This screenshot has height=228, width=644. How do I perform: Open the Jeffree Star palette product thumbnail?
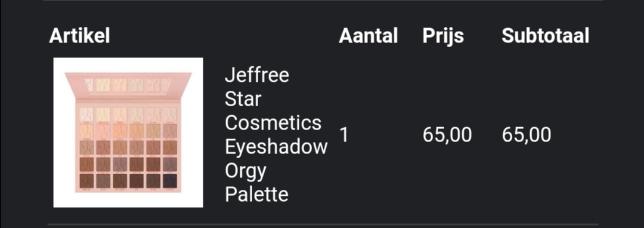(x=128, y=133)
